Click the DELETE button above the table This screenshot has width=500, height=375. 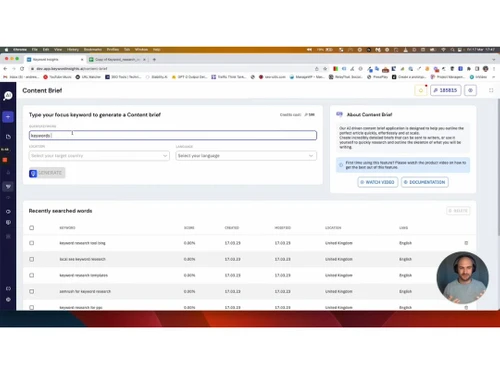click(458, 211)
